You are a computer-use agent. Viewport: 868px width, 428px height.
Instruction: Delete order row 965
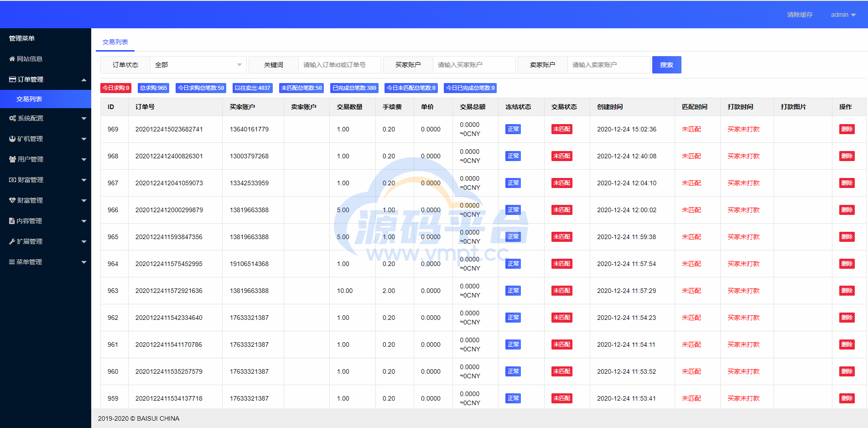point(847,237)
